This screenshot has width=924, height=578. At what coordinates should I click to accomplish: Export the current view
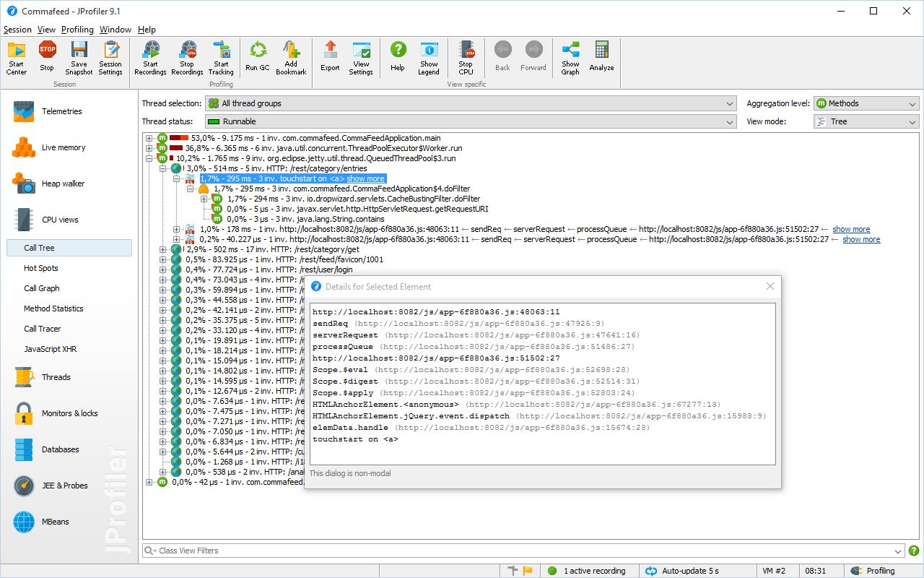330,58
